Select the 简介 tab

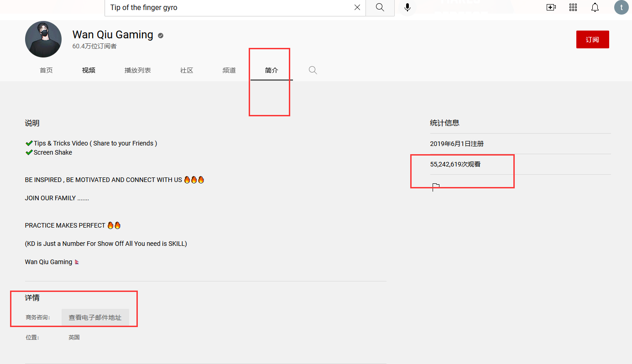click(x=272, y=70)
